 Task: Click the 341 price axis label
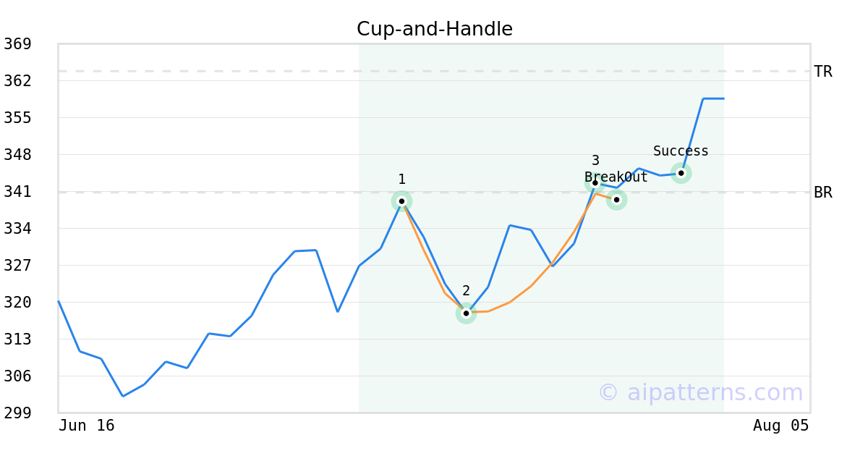tap(17, 192)
